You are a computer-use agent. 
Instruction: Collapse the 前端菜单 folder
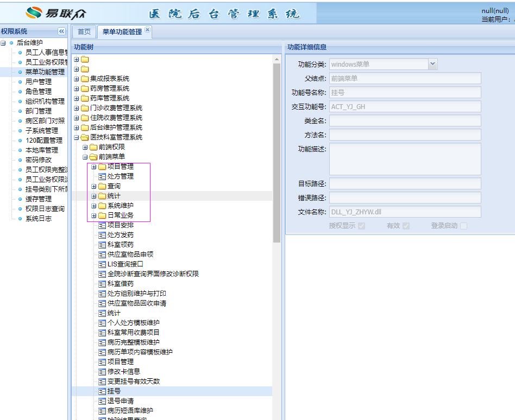click(x=85, y=157)
